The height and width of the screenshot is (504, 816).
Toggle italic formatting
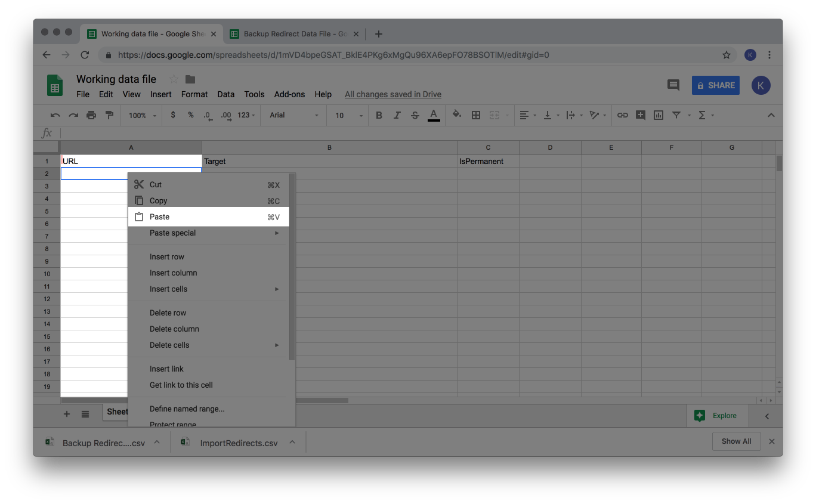(x=397, y=115)
